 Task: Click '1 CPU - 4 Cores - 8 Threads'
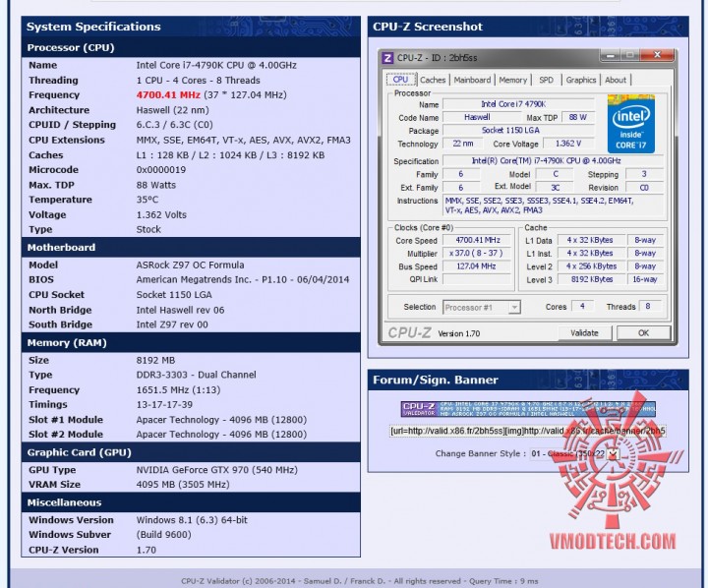coord(199,81)
